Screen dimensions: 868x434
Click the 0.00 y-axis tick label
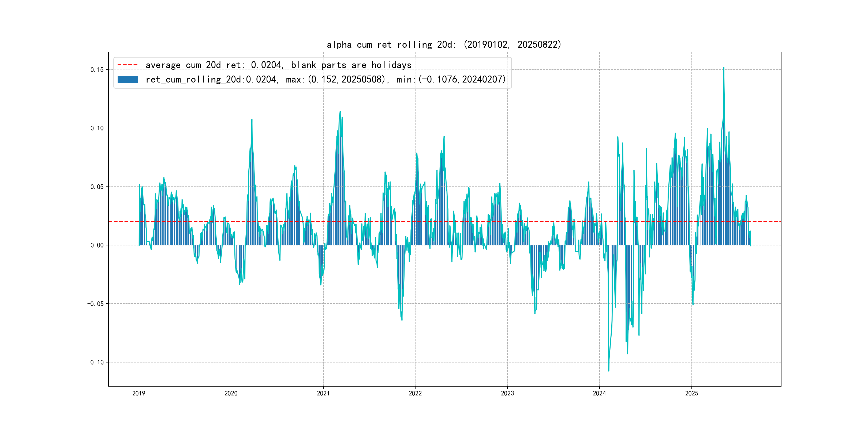(x=97, y=245)
